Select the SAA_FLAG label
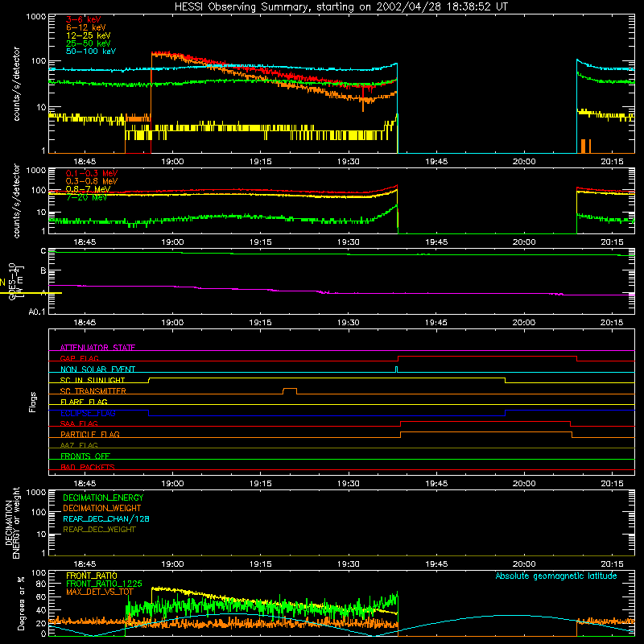Image resolution: width=644 pixels, height=644 pixels. pyautogui.click(x=79, y=423)
